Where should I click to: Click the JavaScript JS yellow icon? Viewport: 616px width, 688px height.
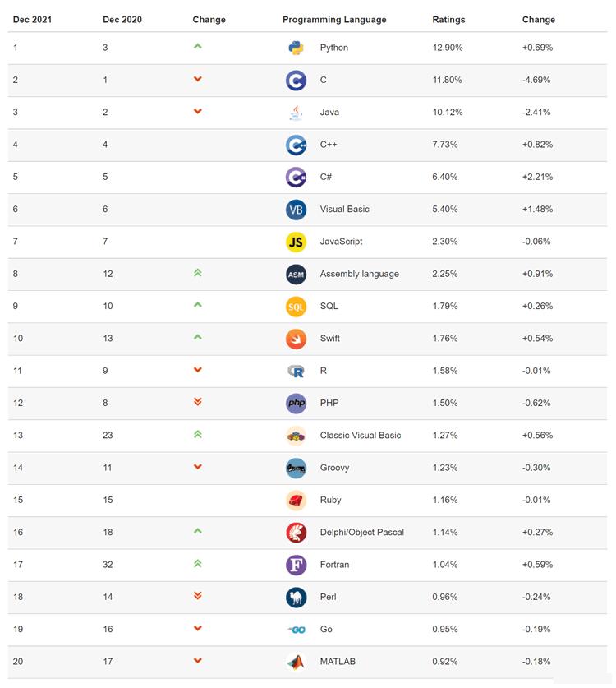(x=296, y=242)
